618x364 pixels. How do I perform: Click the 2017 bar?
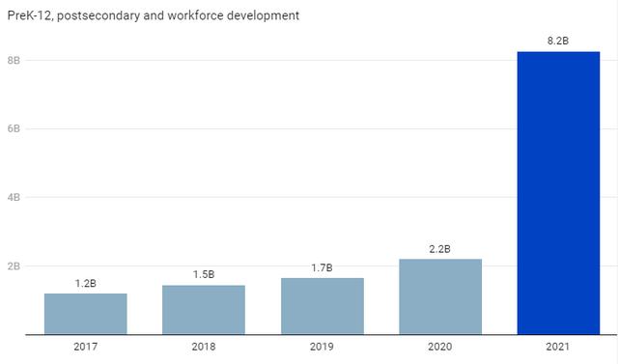pyautogui.click(x=86, y=314)
